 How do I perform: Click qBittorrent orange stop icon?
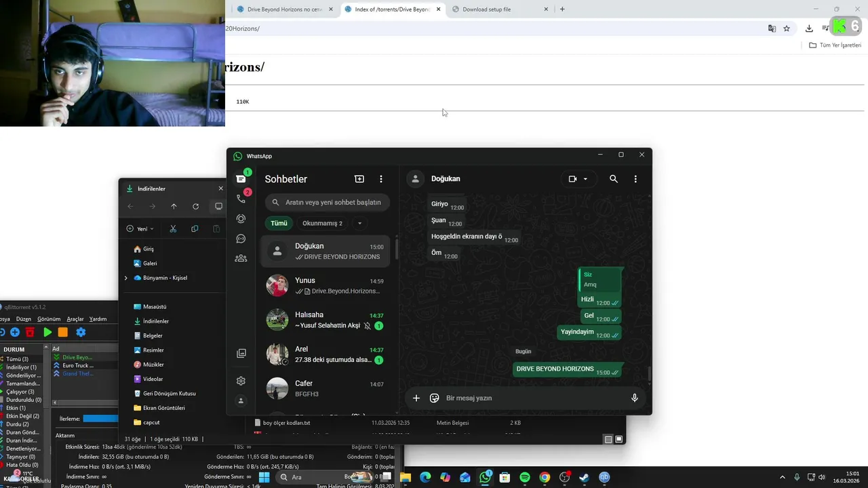click(63, 332)
